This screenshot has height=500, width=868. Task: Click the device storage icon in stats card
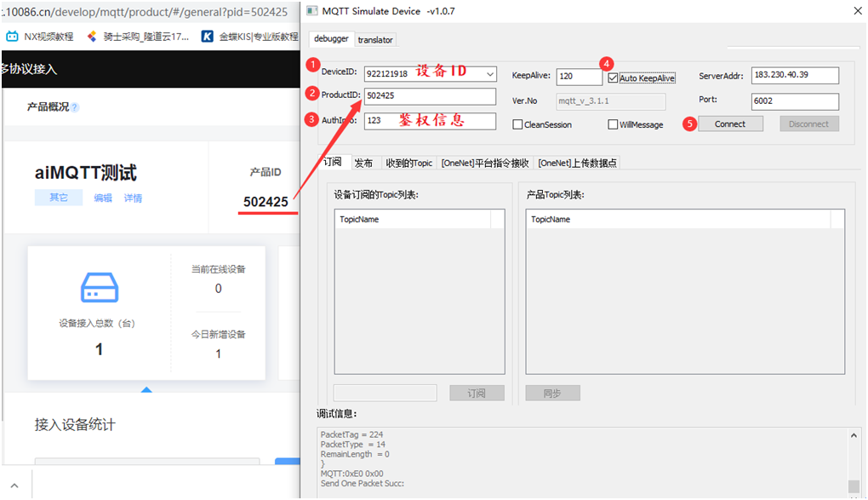(x=99, y=287)
